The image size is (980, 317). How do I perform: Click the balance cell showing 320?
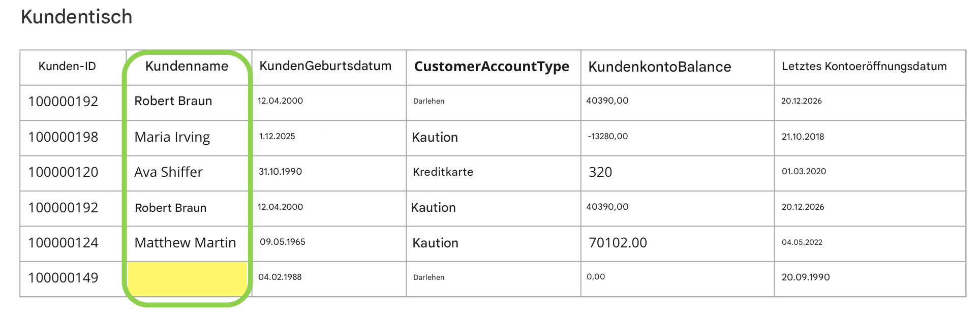click(600, 172)
